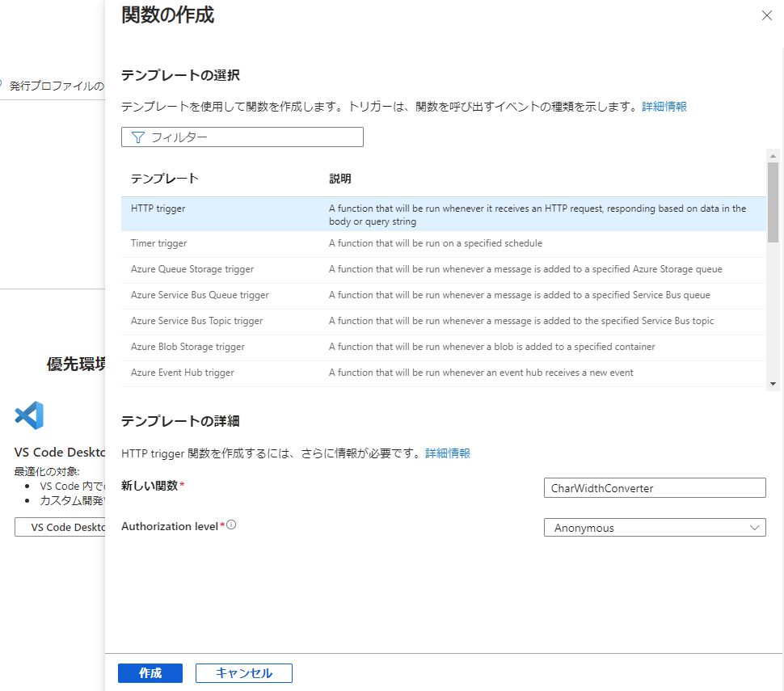Pick Azure Service Bus Topic trigger
The width and height of the screenshot is (784, 691).
click(x=196, y=321)
